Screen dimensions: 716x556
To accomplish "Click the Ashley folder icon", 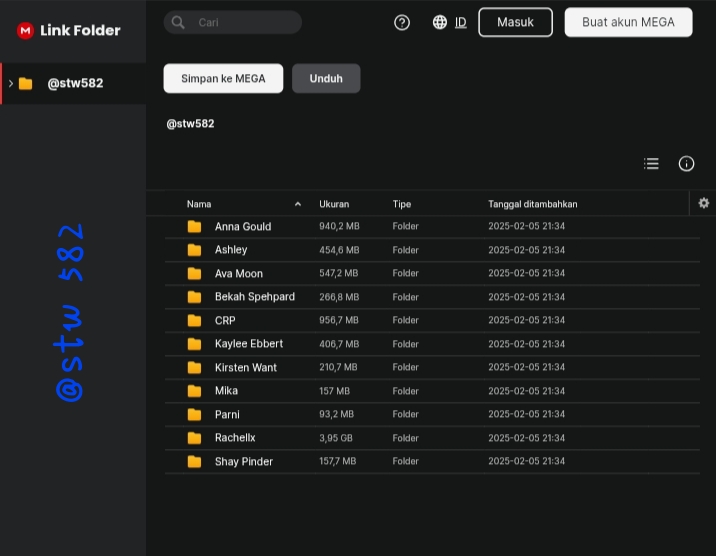I will coord(194,250).
